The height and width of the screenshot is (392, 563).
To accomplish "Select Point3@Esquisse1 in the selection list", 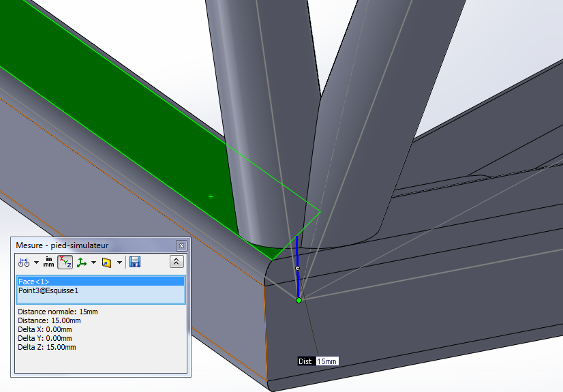I will (101, 290).
